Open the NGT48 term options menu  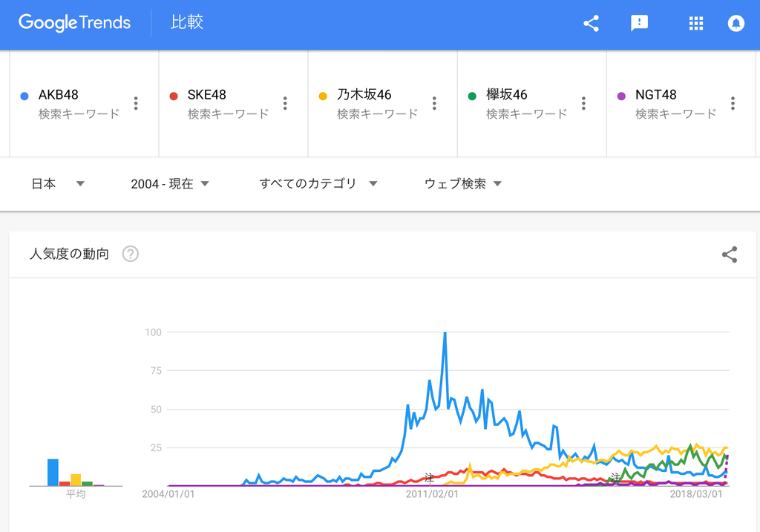[733, 103]
